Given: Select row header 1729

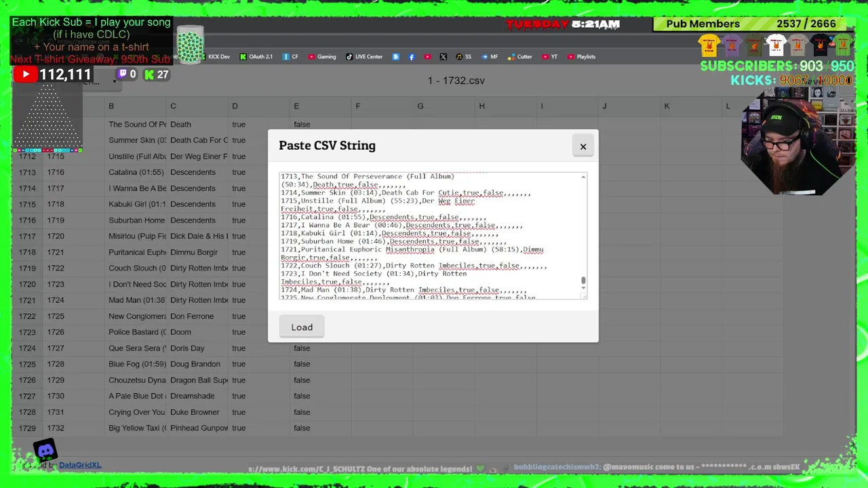Looking at the screenshot, I should pyautogui.click(x=27, y=428).
